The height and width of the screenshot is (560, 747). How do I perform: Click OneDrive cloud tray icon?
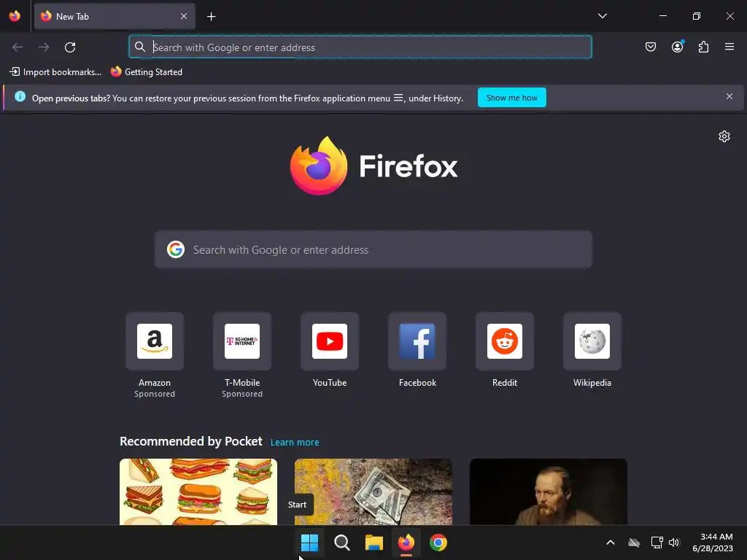[634, 542]
